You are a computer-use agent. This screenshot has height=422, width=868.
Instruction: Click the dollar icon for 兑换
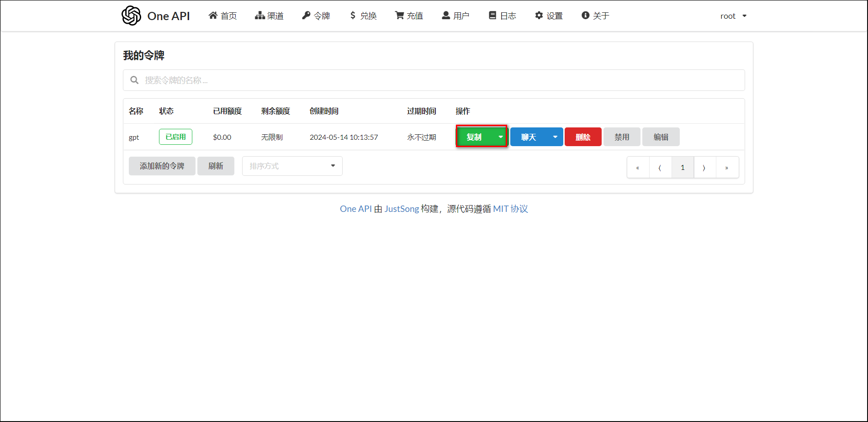tap(353, 16)
